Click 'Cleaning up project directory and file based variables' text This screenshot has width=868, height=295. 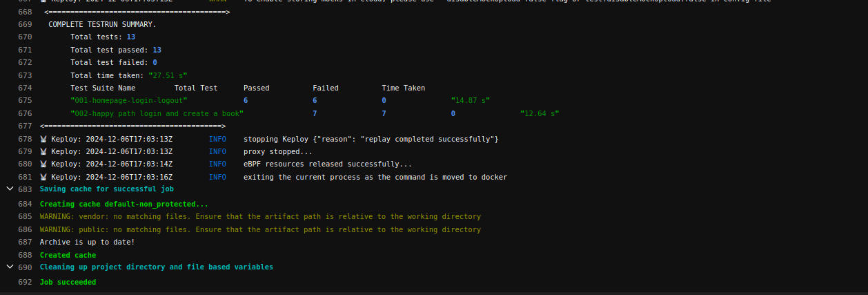pyautogui.click(x=157, y=267)
